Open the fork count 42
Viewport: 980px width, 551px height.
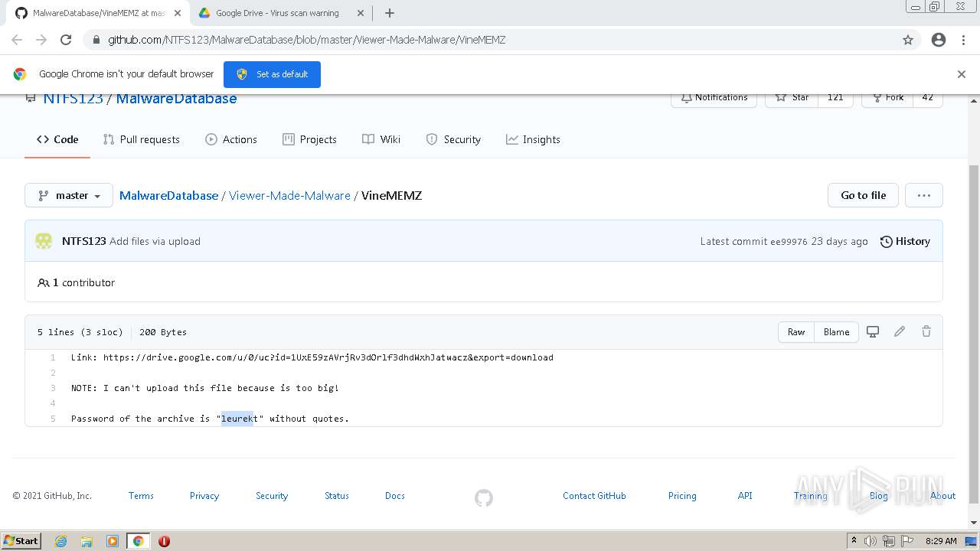click(927, 98)
